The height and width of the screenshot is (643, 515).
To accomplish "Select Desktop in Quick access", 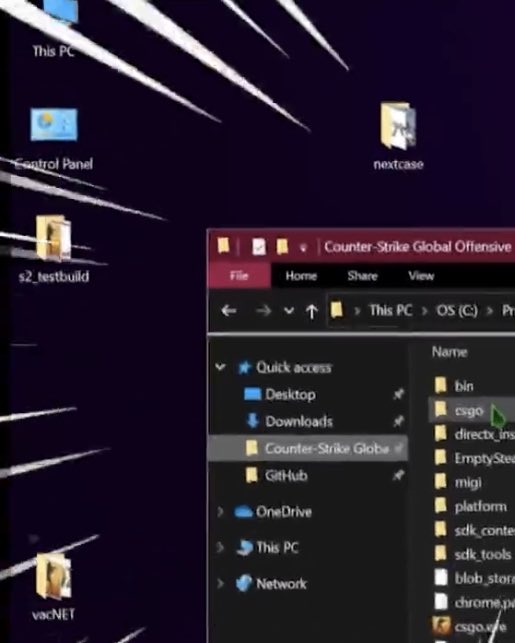I will (290, 394).
